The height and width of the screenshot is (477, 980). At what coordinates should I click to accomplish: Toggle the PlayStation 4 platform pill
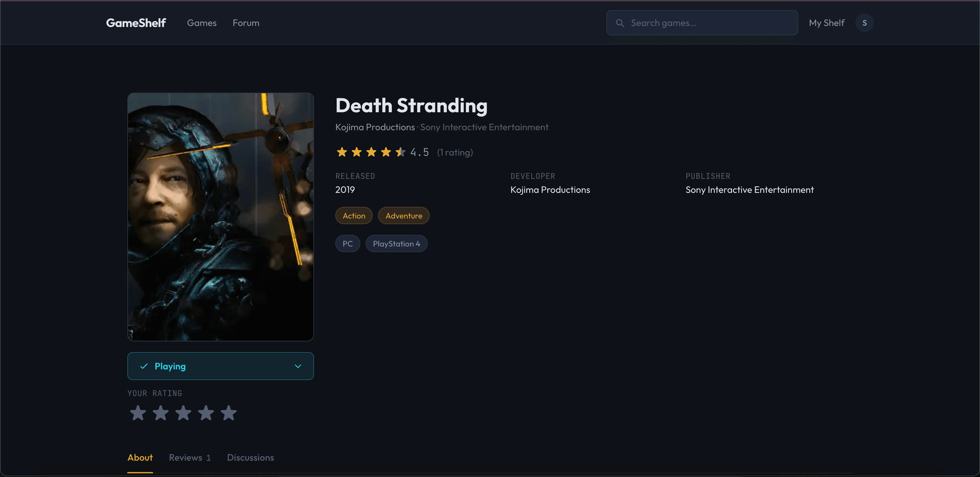[396, 243]
